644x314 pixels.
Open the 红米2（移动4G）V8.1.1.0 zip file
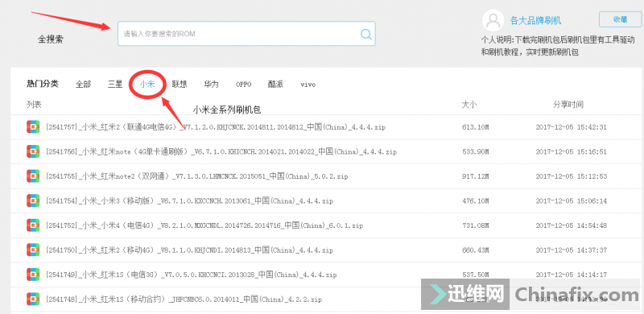point(189,250)
